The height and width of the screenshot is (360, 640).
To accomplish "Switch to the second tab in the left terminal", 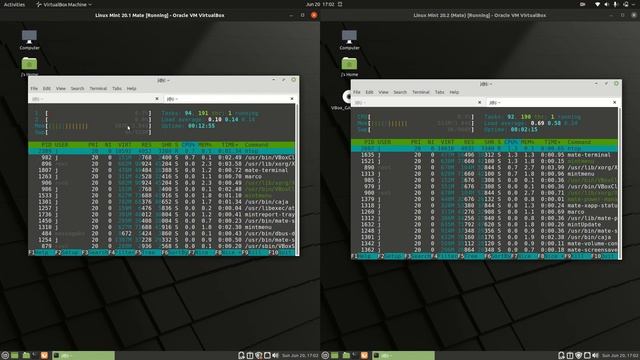I will coord(230,99).
